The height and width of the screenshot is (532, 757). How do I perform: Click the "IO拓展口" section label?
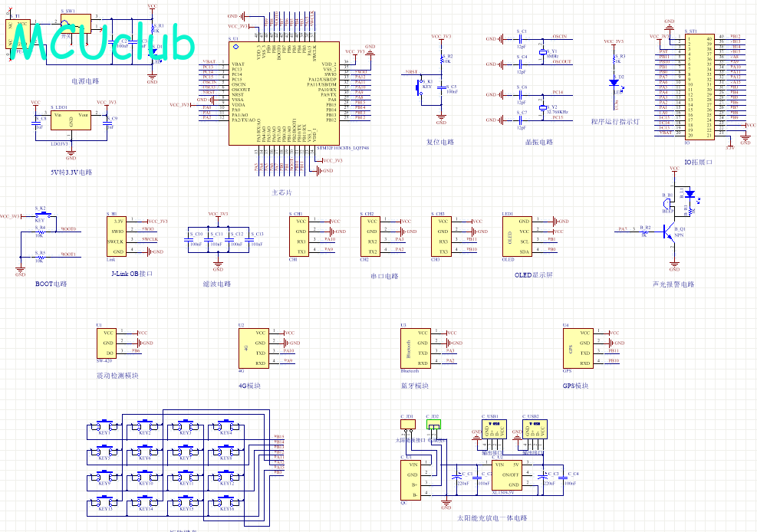pyautogui.click(x=699, y=162)
